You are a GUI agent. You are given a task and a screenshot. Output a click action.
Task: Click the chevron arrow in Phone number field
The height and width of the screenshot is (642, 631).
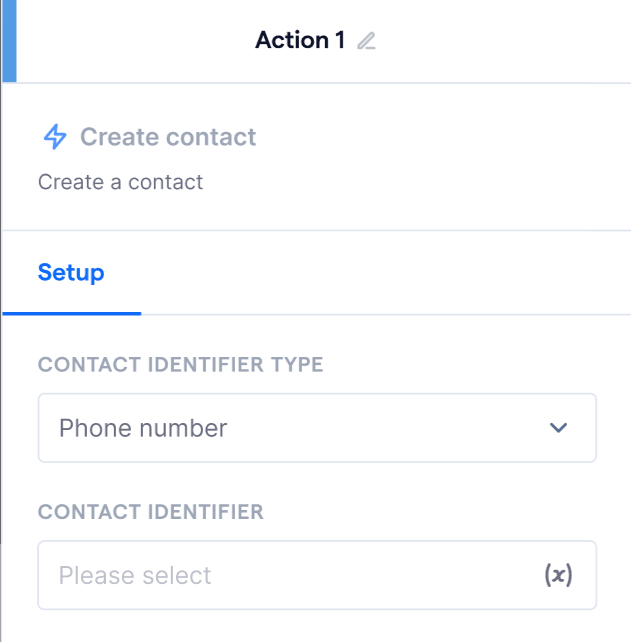tap(558, 428)
